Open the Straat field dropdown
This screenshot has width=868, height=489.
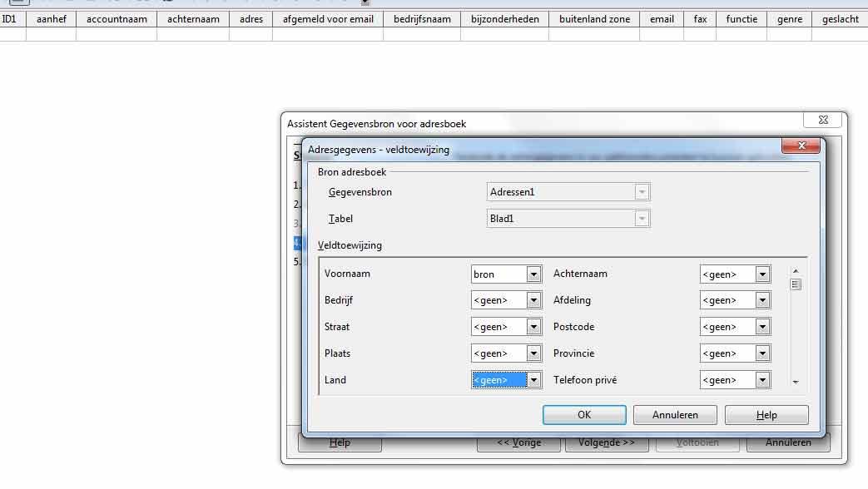(x=533, y=327)
